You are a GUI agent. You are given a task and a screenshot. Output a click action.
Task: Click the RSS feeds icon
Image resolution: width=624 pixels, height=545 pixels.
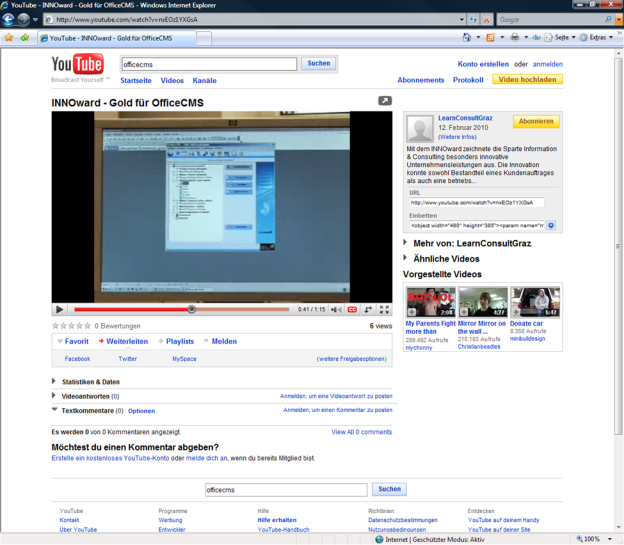(x=490, y=37)
